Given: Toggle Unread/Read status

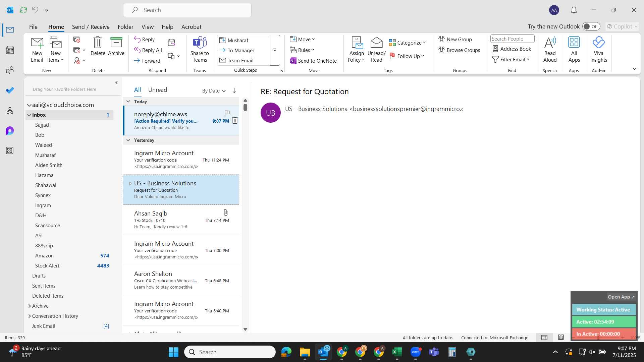Looking at the screenshot, I should (376, 50).
